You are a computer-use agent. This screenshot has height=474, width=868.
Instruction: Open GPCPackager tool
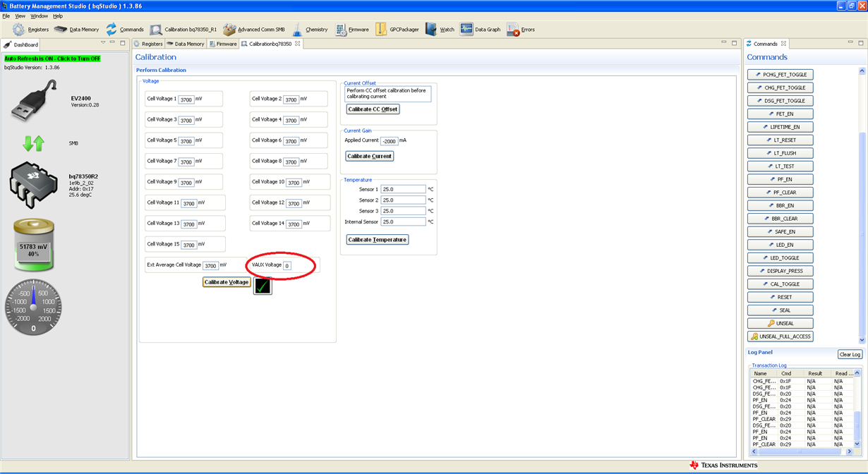pos(397,30)
